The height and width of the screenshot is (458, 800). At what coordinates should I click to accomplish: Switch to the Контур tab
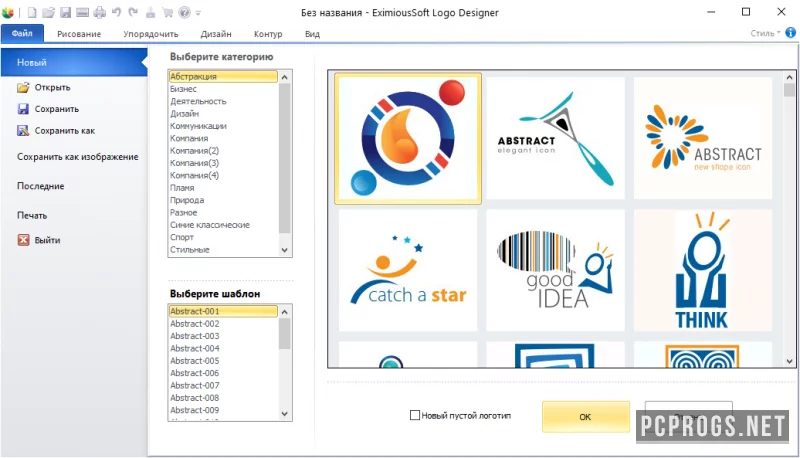268,34
